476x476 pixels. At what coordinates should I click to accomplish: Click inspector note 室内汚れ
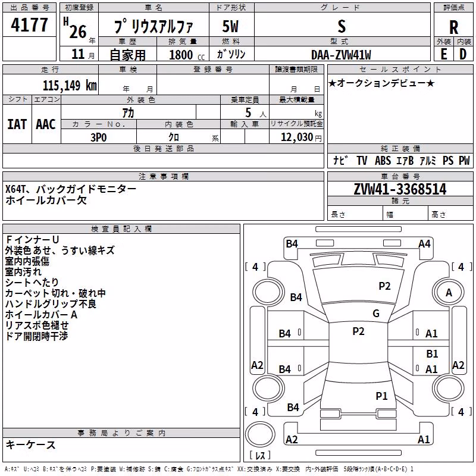tap(23, 272)
